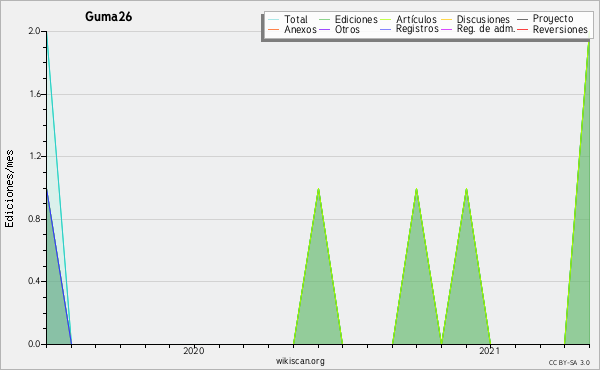Viewport: 600px width, 370px height.
Task: Click the 1.2 y-axis value
Action: pyautogui.click(x=34, y=156)
